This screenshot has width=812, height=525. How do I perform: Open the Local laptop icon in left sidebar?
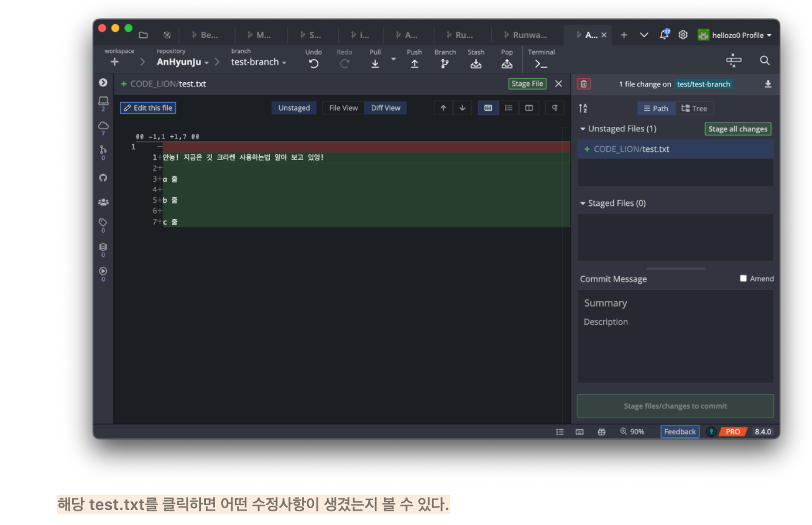103,101
